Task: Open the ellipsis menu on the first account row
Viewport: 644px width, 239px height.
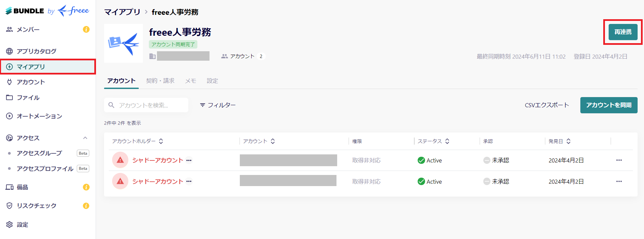Action: (x=619, y=160)
